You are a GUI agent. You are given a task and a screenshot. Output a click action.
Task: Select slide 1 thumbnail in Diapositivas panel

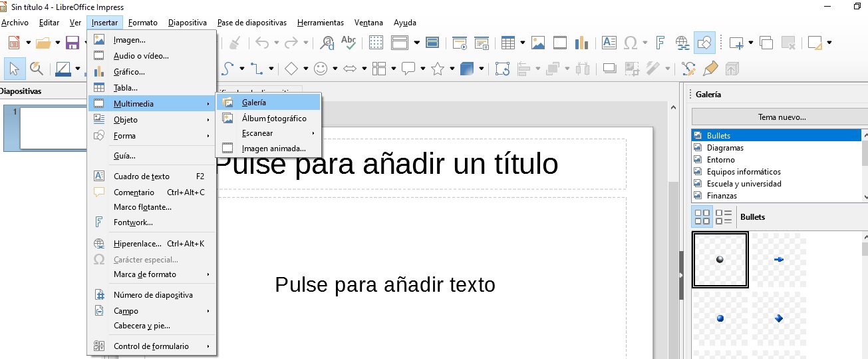point(54,129)
